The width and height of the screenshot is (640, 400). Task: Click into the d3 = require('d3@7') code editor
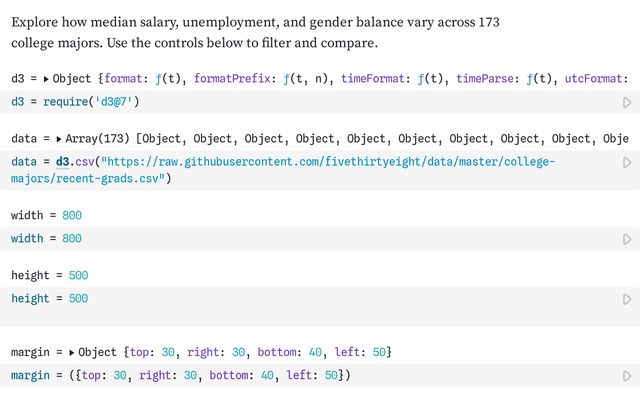300,102
